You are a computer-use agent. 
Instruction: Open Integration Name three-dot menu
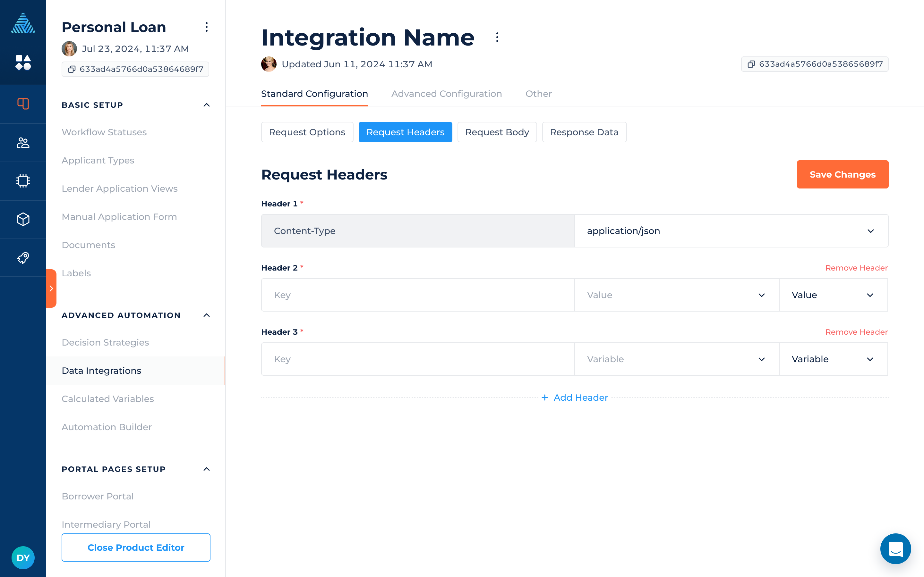point(497,38)
